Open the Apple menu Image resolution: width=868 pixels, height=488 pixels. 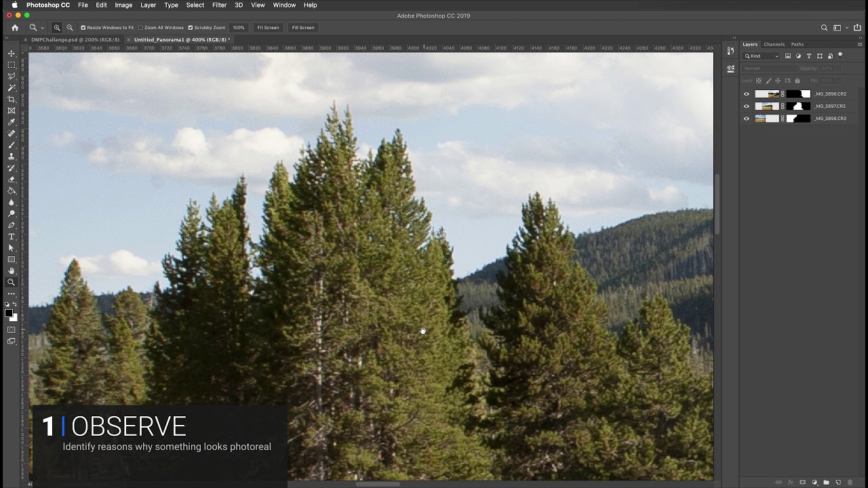14,5
